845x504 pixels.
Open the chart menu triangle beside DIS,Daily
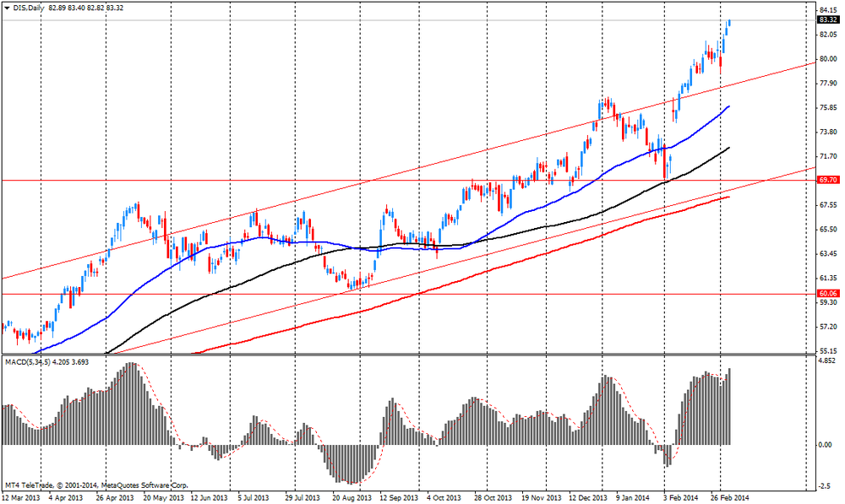tap(7, 8)
